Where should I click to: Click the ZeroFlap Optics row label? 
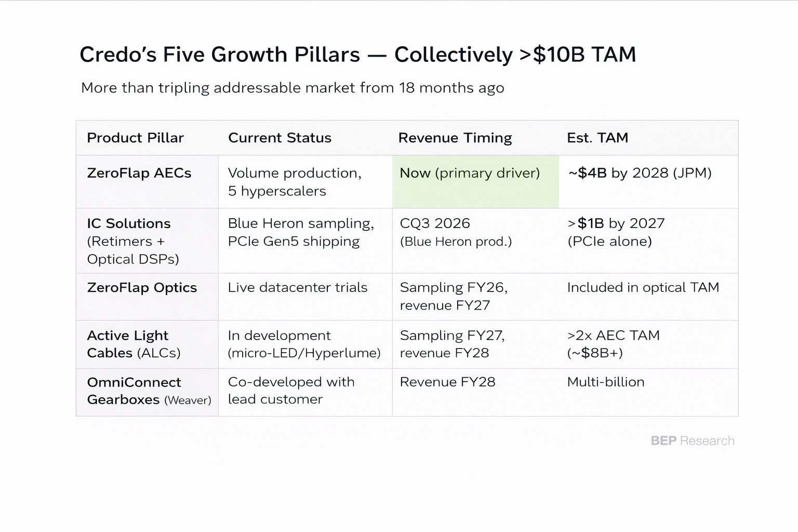(142, 287)
